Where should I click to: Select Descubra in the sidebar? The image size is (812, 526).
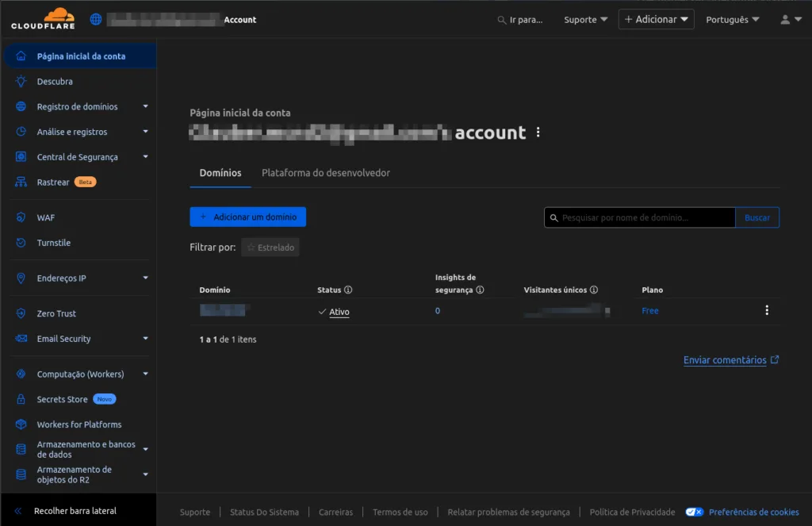pyautogui.click(x=55, y=82)
